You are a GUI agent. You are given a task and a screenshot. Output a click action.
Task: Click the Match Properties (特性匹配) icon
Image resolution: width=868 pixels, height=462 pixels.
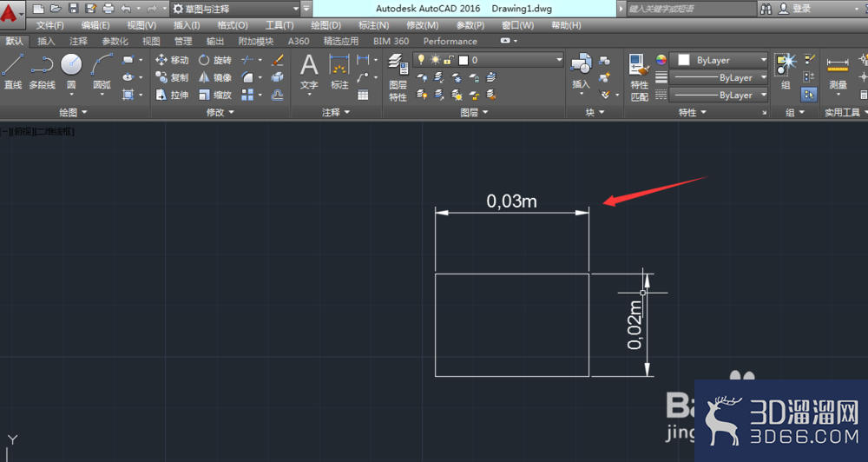coord(640,77)
